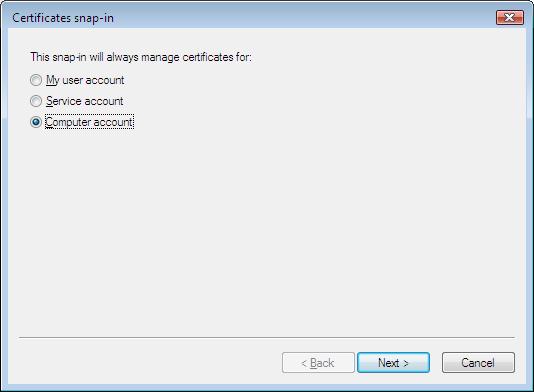Click the 'My user account' label text
The image size is (534, 392).
[x=85, y=80]
